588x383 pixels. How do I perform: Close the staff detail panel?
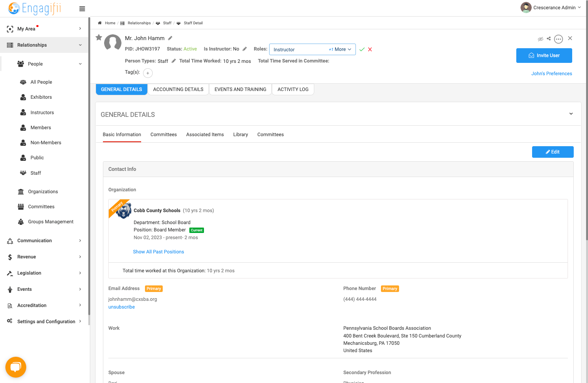pos(570,38)
